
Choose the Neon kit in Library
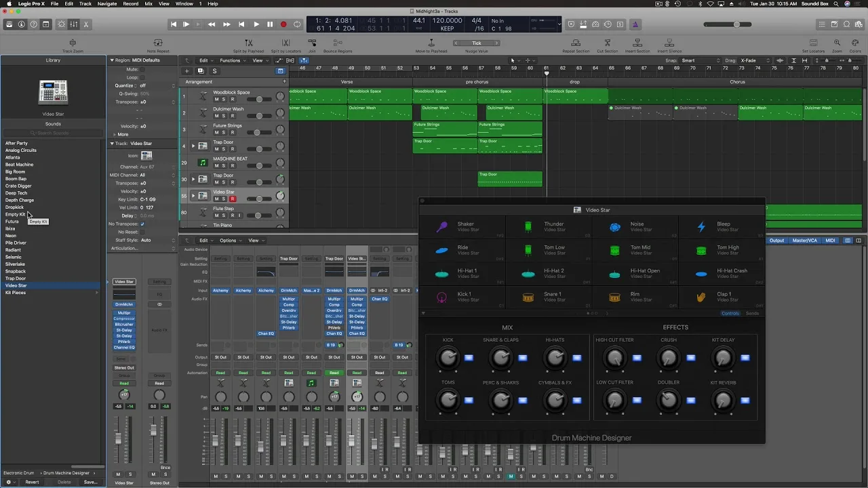pos(11,236)
